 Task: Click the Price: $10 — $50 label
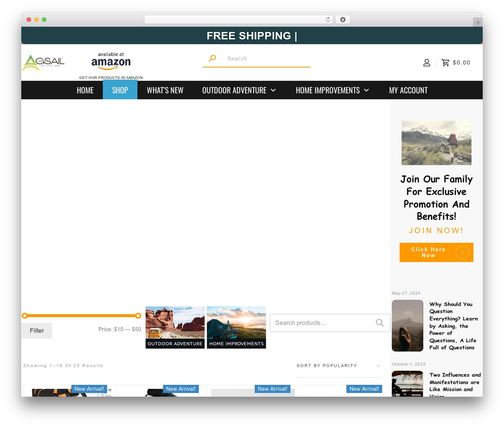point(120,329)
